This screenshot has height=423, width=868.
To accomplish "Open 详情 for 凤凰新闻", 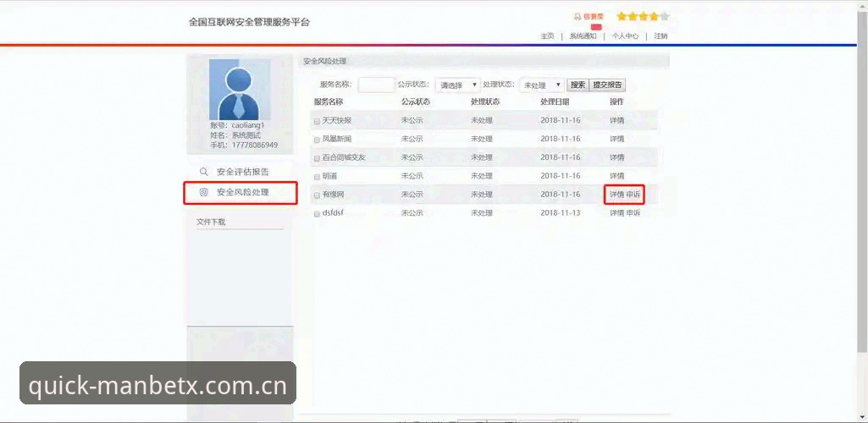I will [x=616, y=139].
